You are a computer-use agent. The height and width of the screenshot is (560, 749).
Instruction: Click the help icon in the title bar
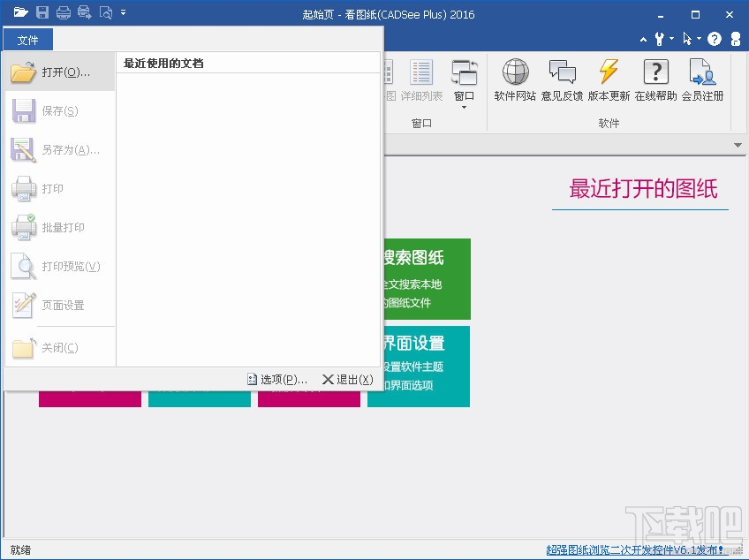(x=714, y=39)
